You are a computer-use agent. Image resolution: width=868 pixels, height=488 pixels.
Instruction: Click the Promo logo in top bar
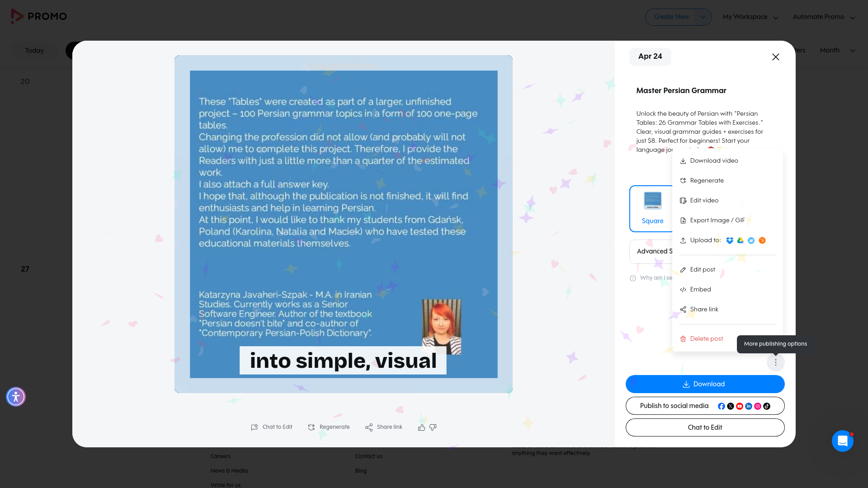39,16
